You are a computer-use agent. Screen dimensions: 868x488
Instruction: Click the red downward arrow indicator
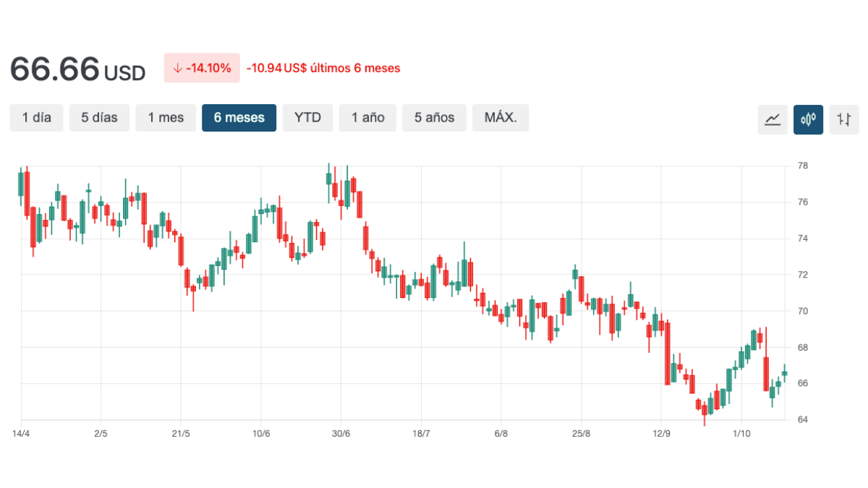click(x=178, y=67)
